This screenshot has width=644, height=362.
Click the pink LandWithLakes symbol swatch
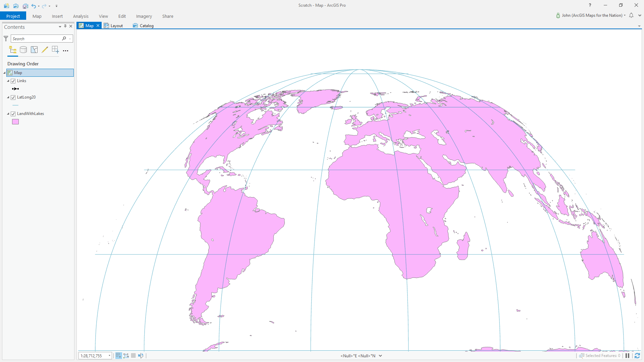pyautogui.click(x=15, y=122)
